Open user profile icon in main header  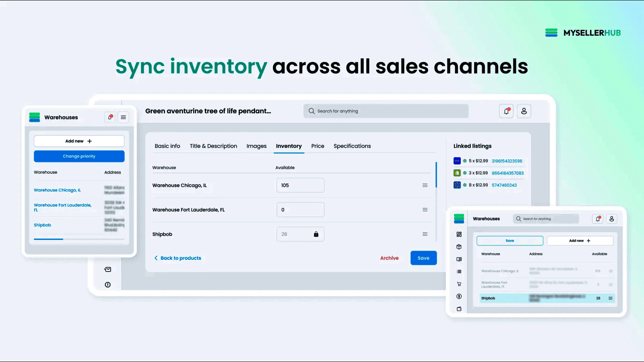coord(524,111)
